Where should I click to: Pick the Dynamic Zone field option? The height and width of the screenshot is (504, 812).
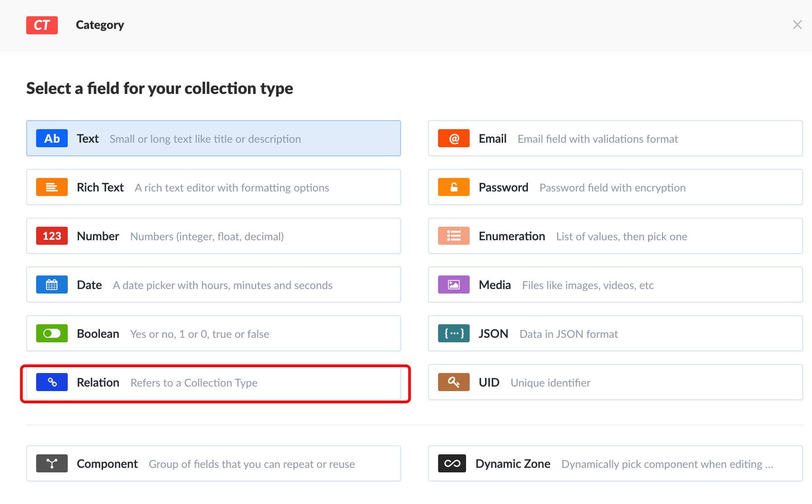[616, 463]
